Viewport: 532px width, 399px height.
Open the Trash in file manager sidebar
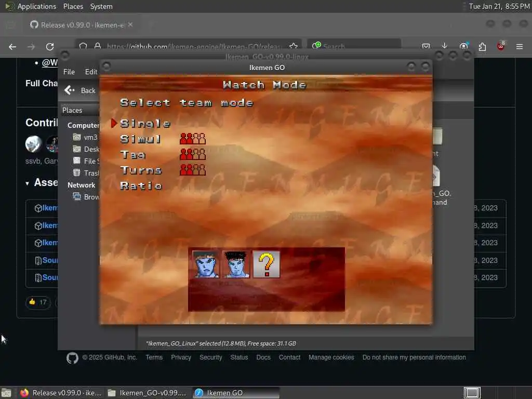tap(86, 173)
